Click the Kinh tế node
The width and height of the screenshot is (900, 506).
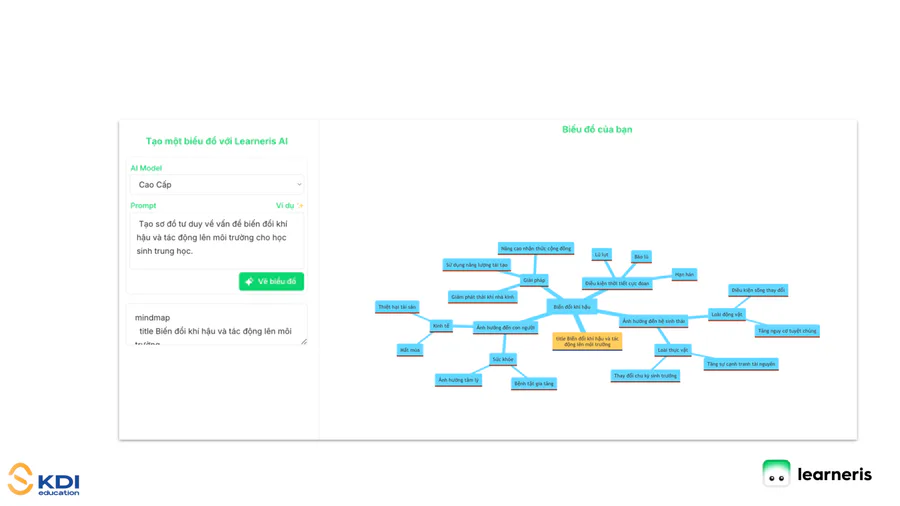point(441,326)
